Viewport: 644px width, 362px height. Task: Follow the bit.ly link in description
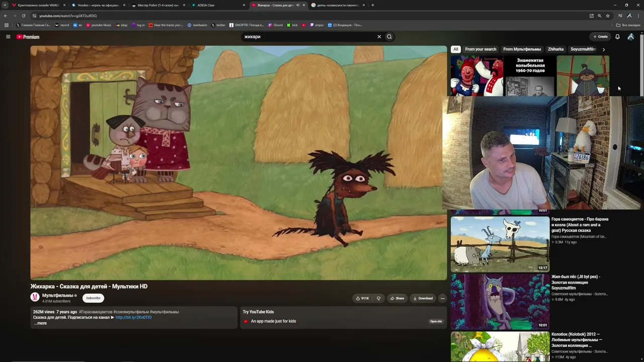tap(133, 318)
